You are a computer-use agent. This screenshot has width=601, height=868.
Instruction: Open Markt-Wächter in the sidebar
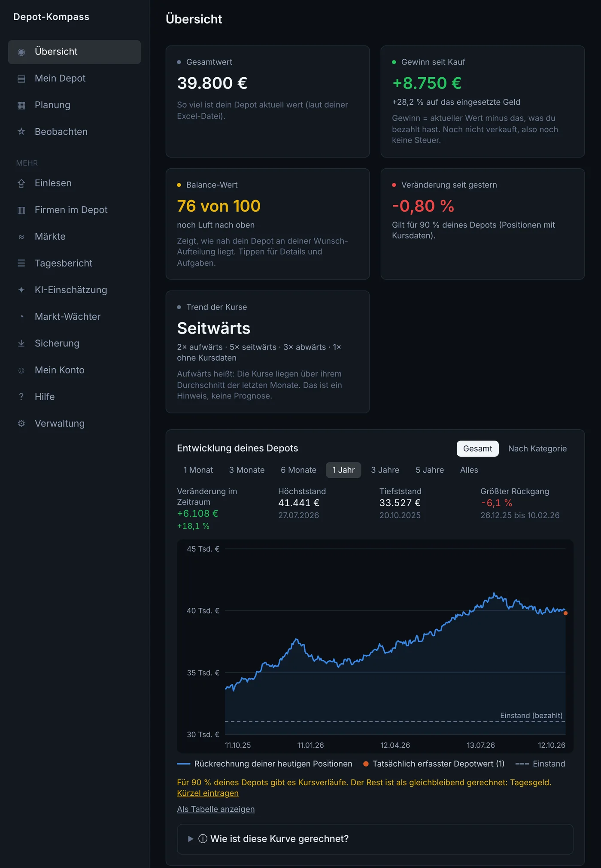(74, 317)
